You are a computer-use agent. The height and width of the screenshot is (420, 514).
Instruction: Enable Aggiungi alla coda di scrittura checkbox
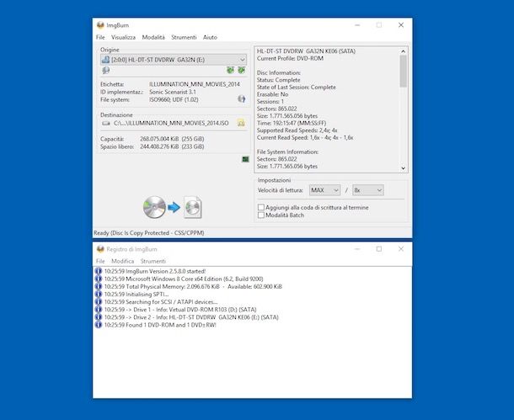click(x=261, y=207)
